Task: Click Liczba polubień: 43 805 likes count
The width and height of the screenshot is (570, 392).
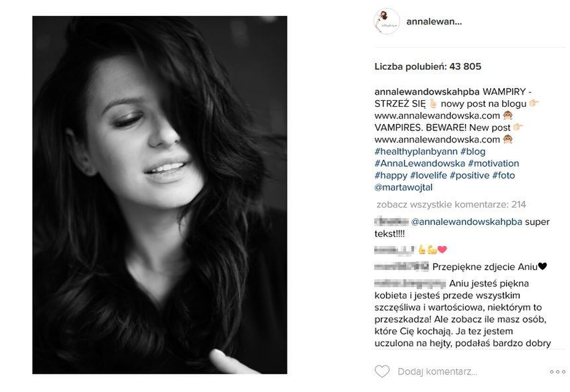Action: click(428, 66)
